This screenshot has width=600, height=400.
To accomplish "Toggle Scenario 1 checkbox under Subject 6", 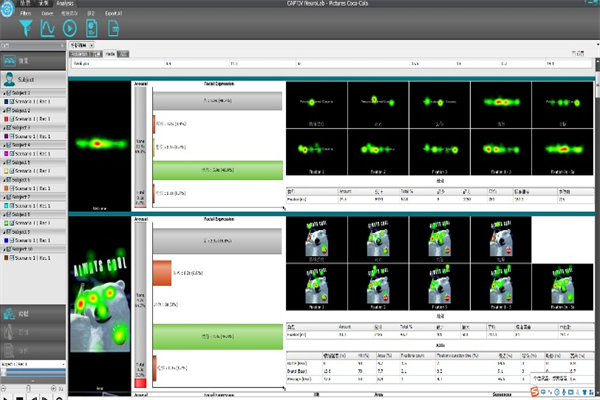I will pos(12,188).
